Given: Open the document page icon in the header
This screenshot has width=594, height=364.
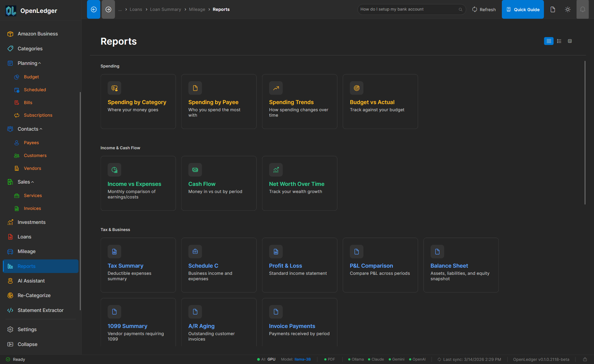Looking at the screenshot, I should (x=553, y=9).
